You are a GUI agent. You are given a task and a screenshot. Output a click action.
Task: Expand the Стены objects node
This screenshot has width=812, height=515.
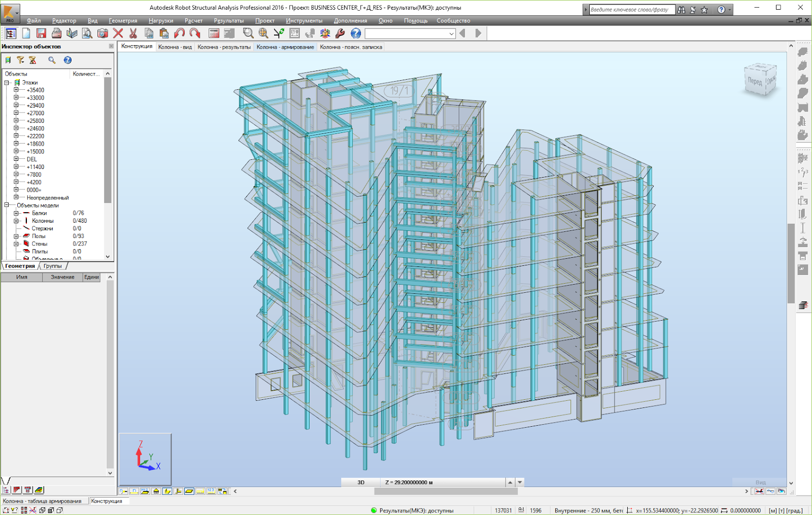16,244
